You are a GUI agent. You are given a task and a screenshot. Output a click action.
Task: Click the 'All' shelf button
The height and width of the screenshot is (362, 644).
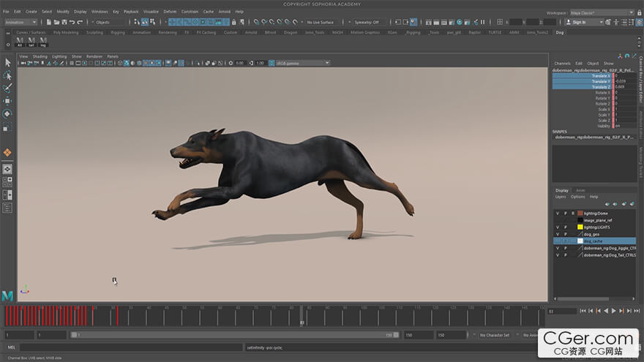(x=20, y=42)
